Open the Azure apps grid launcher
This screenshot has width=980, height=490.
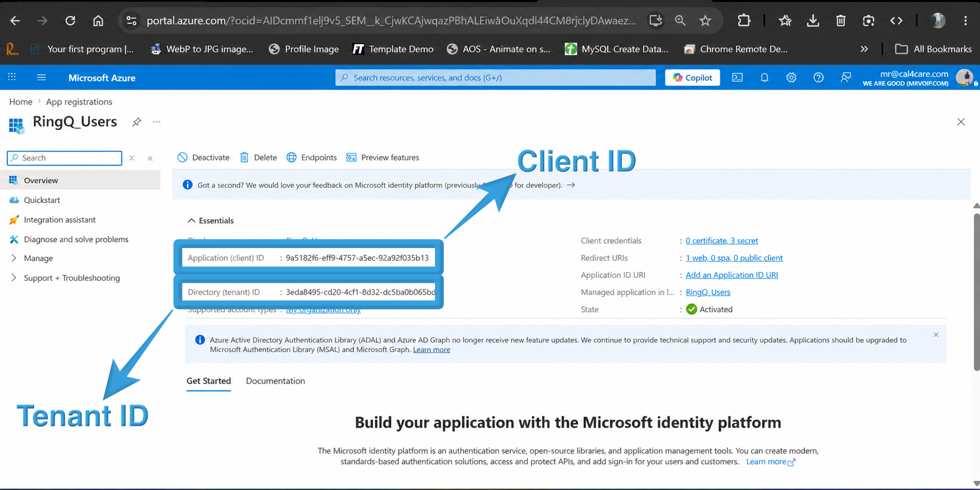(12, 78)
